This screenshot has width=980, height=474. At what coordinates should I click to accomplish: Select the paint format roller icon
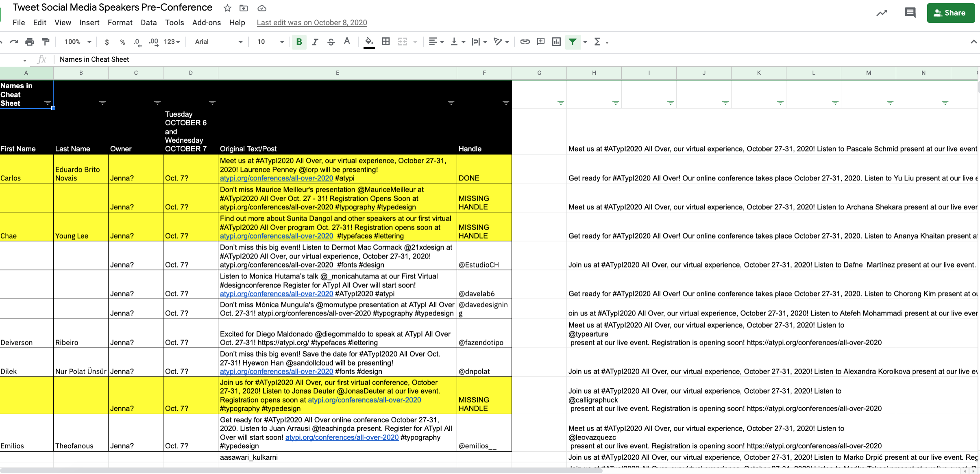tap(46, 42)
